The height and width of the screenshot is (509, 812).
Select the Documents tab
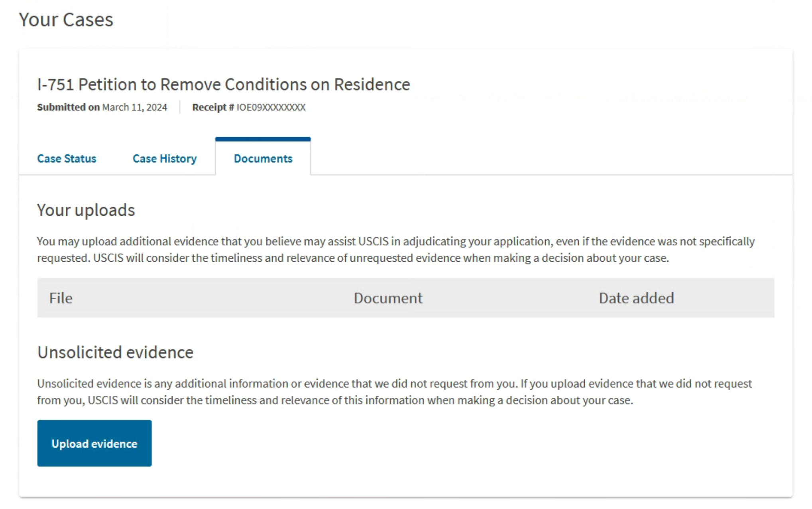point(263,158)
